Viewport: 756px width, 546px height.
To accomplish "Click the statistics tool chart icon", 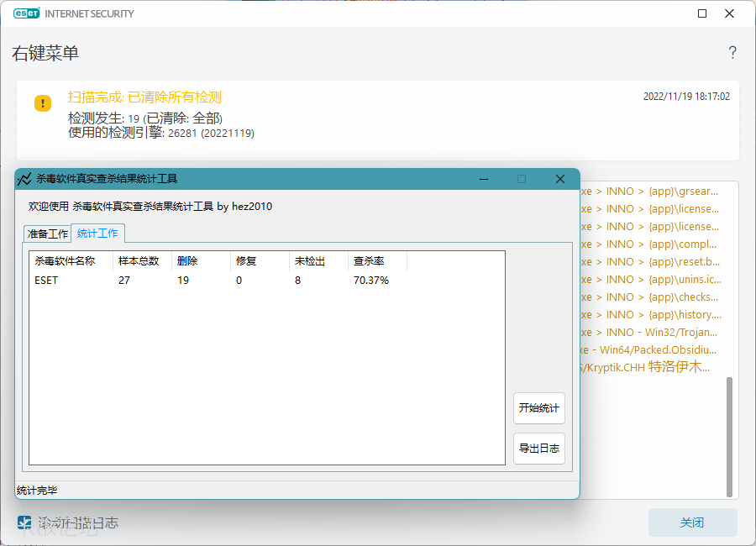I will click(x=24, y=179).
